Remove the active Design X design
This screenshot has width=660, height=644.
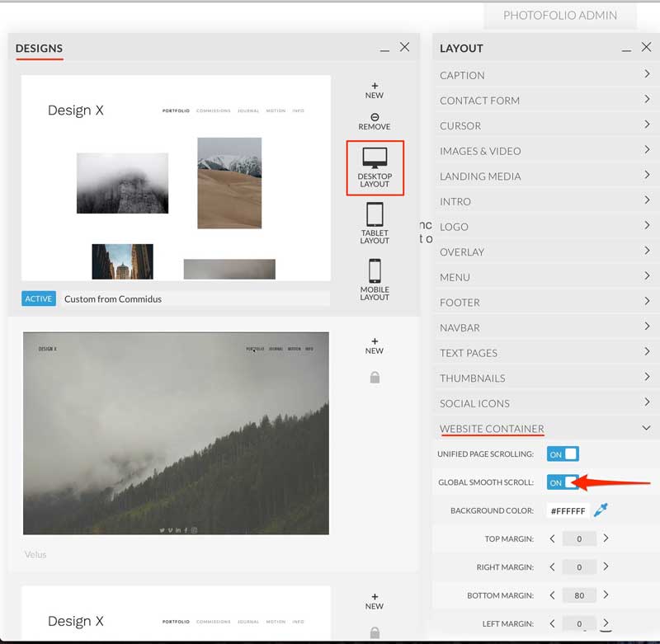(x=375, y=121)
